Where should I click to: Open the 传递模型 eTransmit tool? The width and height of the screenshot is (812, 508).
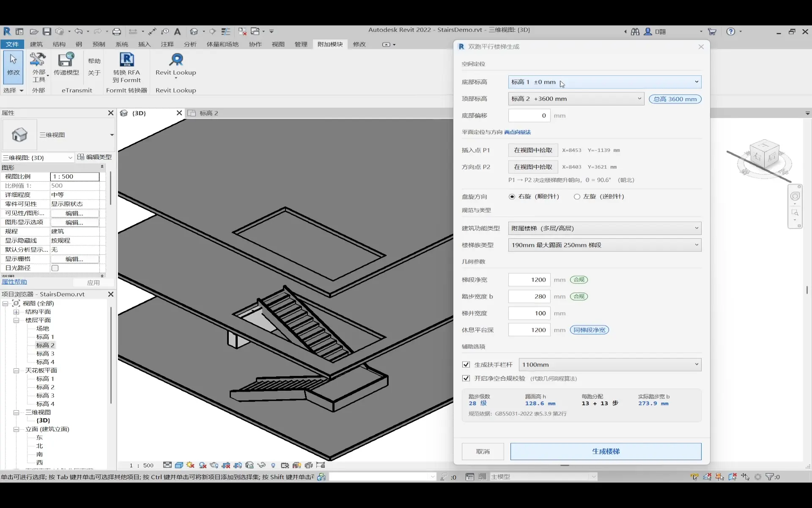point(66,60)
